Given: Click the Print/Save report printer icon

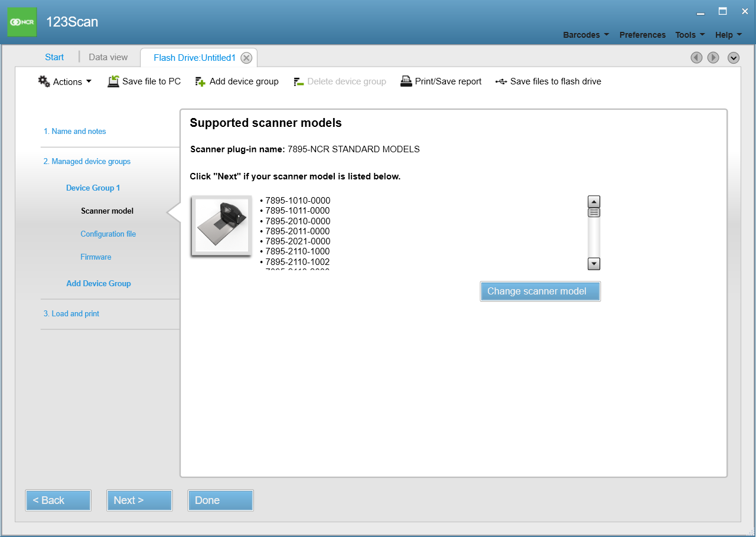Looking at the screenshot, I should pos(406,81).
